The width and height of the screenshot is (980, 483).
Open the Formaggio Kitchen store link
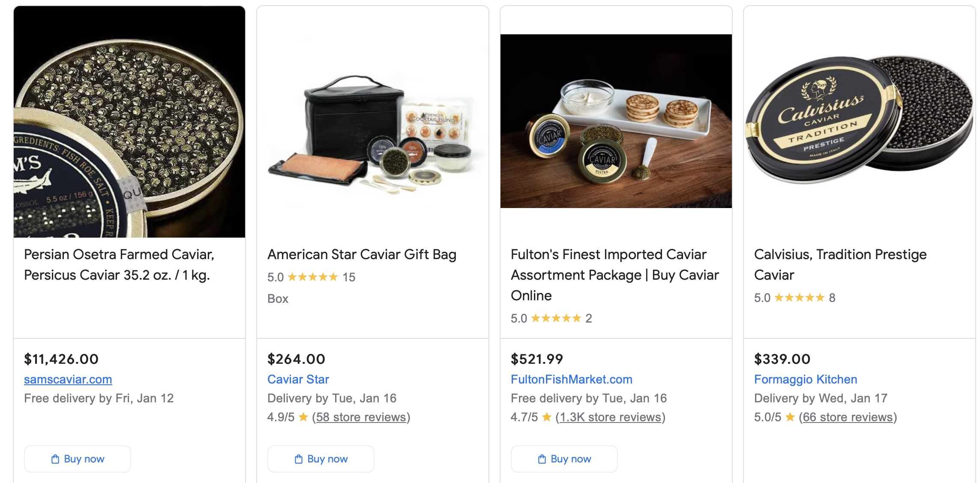click(805, 380)
